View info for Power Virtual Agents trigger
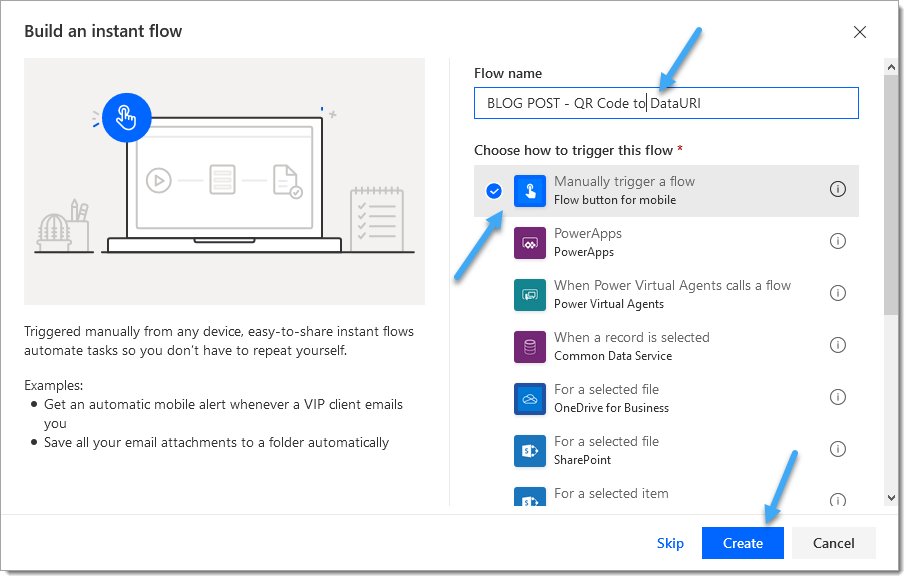This screenshot has width=909, height=581. pyautogui.click(x=838, y=293)
